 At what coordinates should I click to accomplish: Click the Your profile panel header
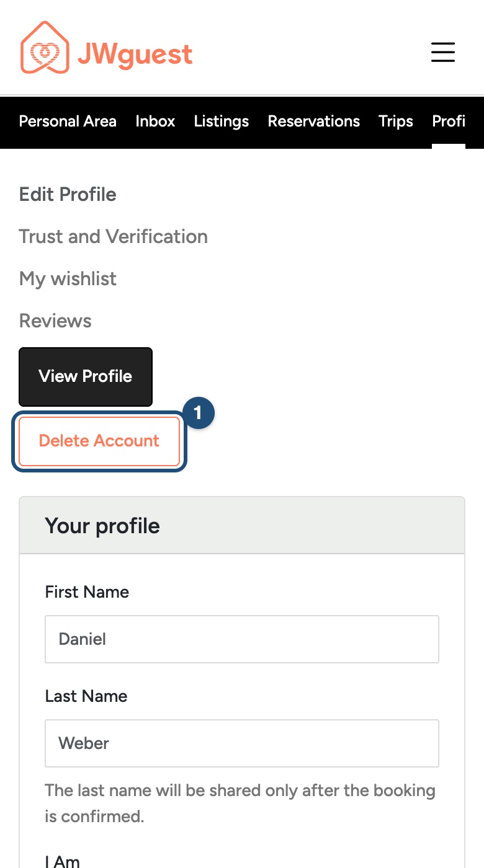242,526
